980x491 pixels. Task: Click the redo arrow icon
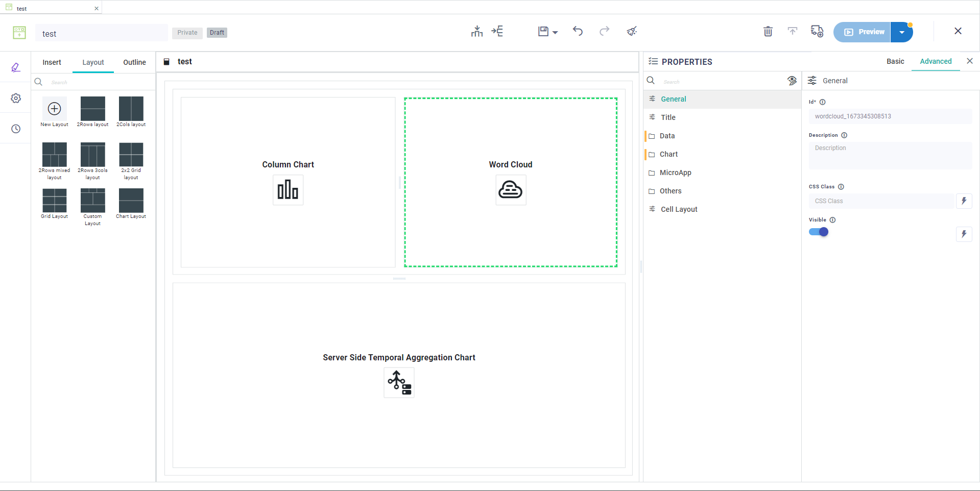pyautogui.click(x=604, y=31)
